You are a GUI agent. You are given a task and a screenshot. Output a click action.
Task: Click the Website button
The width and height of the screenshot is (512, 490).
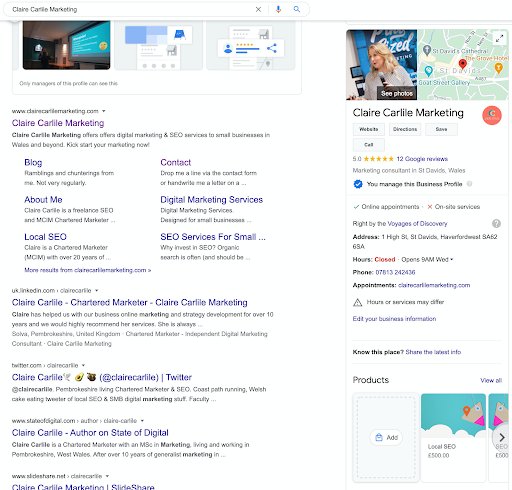[x=369, y=129]
